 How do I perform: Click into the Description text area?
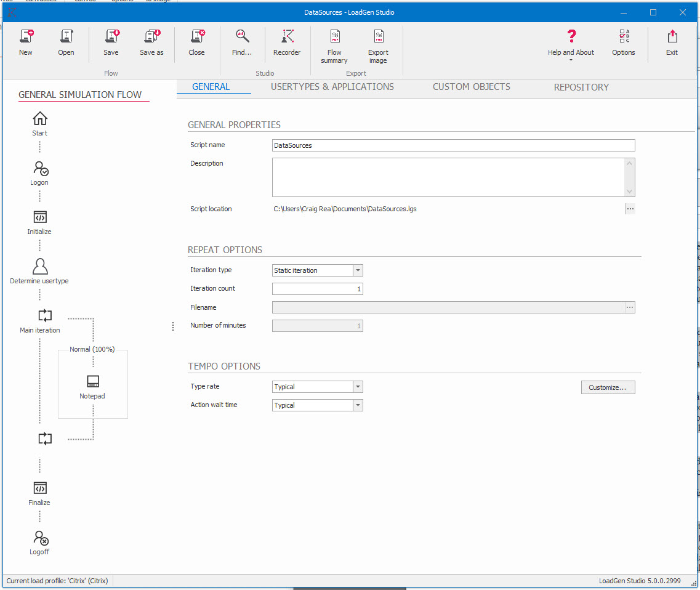pos(448,177)
